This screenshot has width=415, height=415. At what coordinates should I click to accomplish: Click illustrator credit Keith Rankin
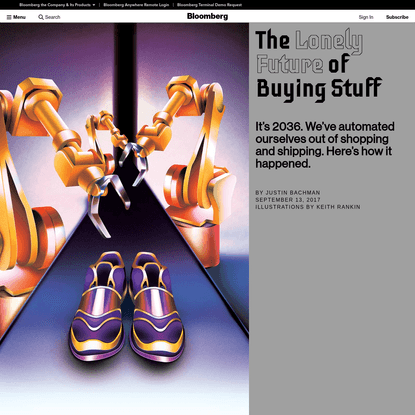338,207
